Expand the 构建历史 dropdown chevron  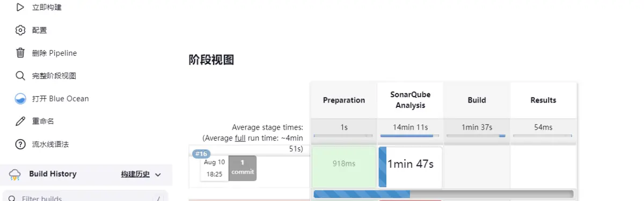tap(158, 175)
